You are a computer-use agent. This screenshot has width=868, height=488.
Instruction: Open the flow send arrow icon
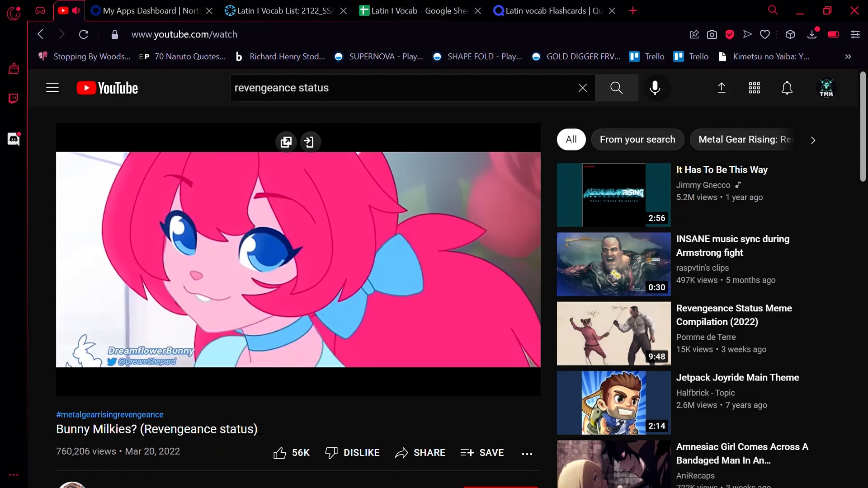coord(747,34)
